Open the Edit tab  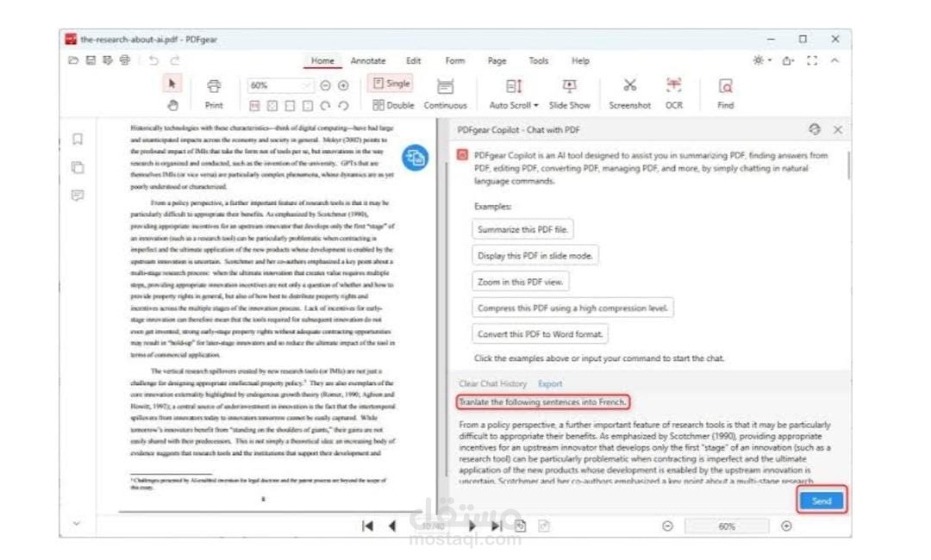coord(413,60)
